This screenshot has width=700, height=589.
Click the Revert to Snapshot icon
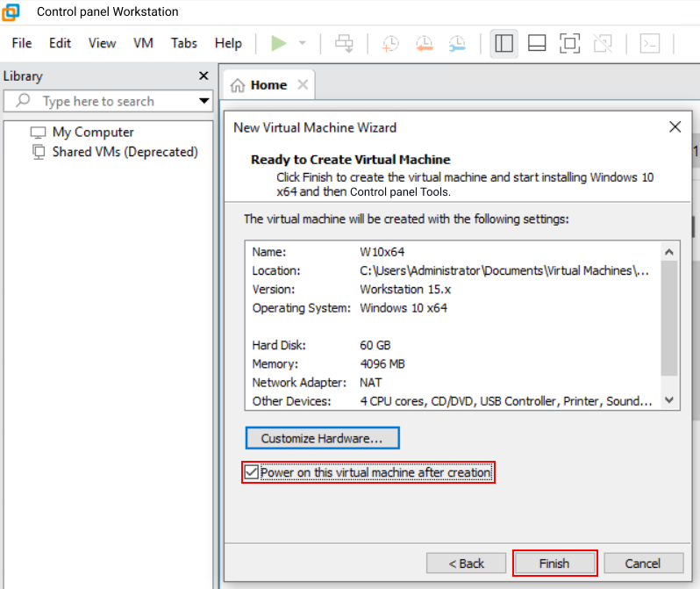point(424,43)
